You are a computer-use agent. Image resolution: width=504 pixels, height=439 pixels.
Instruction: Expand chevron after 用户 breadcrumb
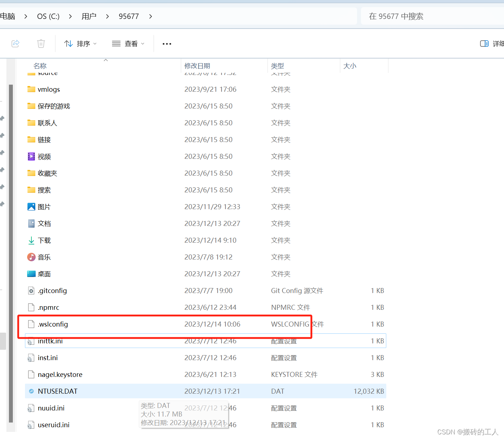pos(107,16)
